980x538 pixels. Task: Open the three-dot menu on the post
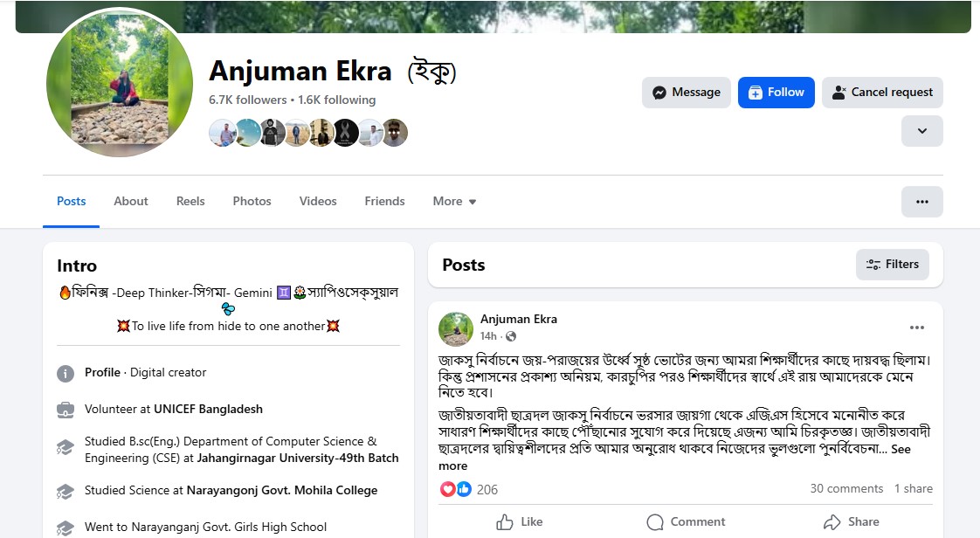click(x=917, y=328)
